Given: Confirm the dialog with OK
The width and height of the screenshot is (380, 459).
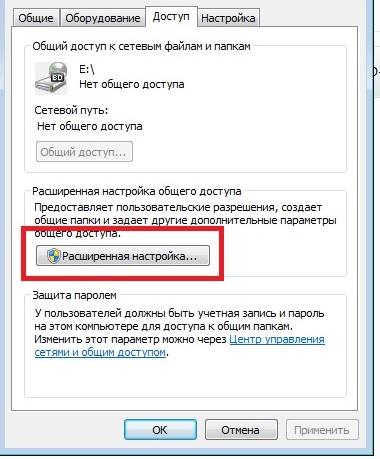Looking at the screenshot, I should [160, 430].
